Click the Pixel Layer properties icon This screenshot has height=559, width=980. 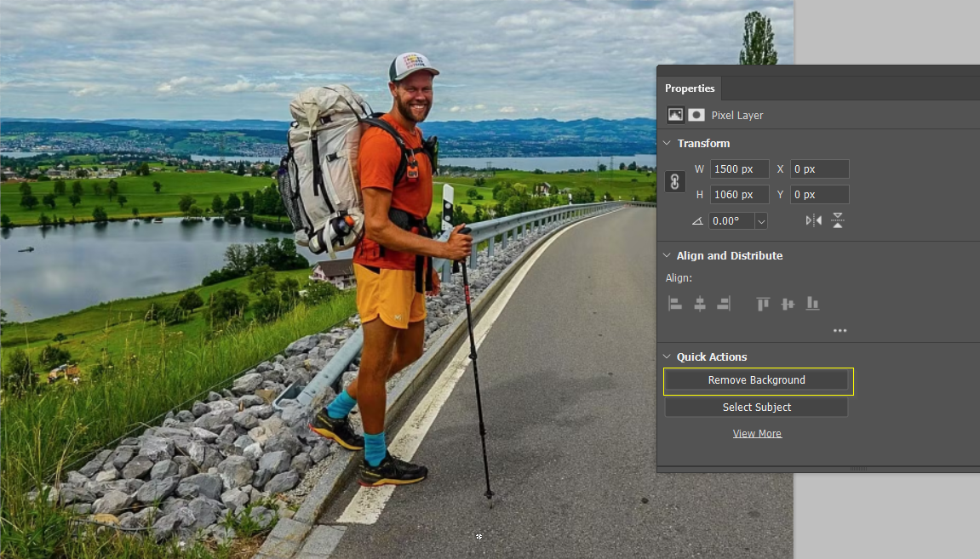675,115
